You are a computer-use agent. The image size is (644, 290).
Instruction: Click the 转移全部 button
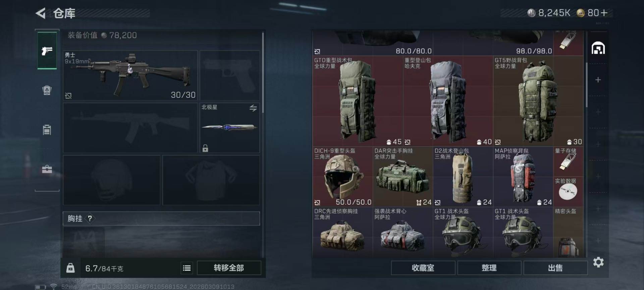tap(229, 268)
